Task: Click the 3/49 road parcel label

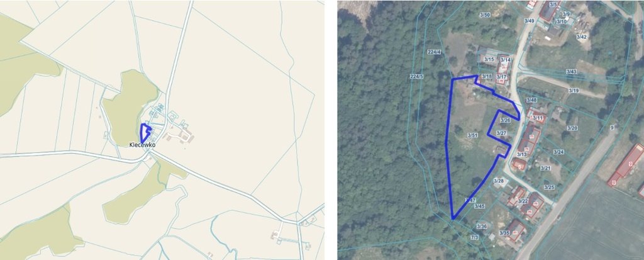Action: pyautogui.click(x=529, y=21)
